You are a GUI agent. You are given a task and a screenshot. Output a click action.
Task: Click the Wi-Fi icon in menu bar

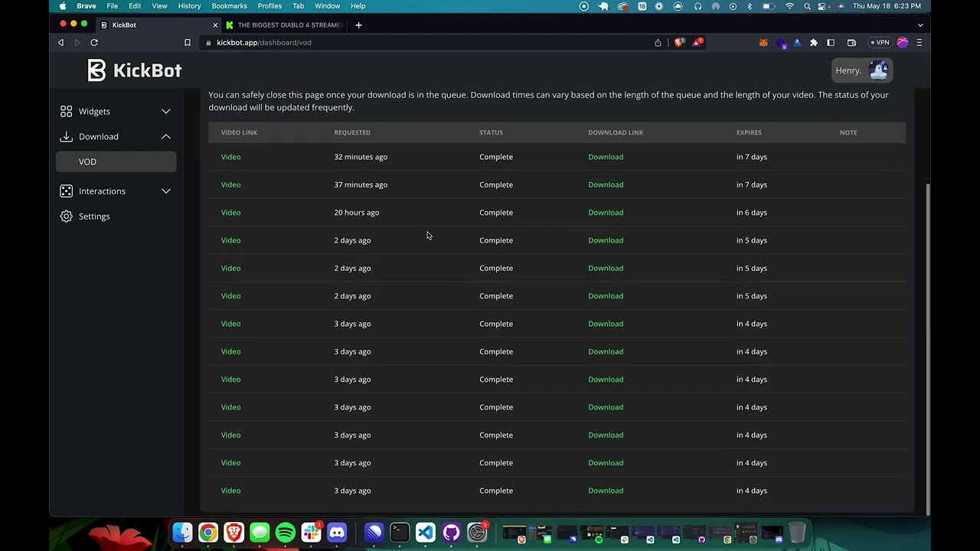pyautogui.click(x=789, y=6)
